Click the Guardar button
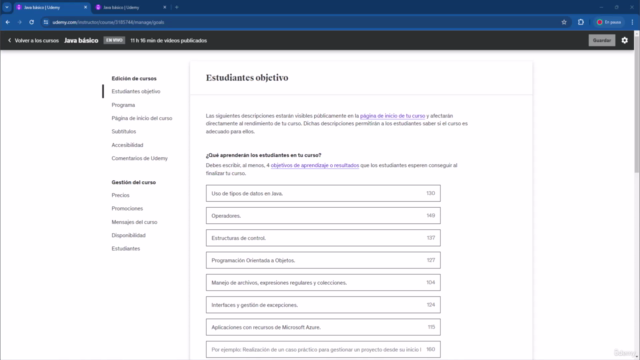 pyautogui.click(x=602, y=40)
